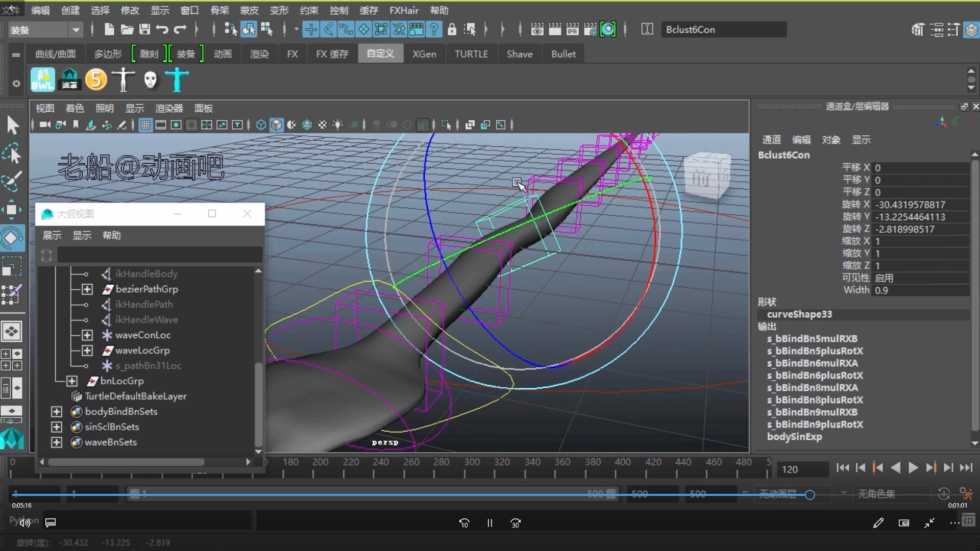
Task: Click the save scene icon
Action: (x=144, y=30)
